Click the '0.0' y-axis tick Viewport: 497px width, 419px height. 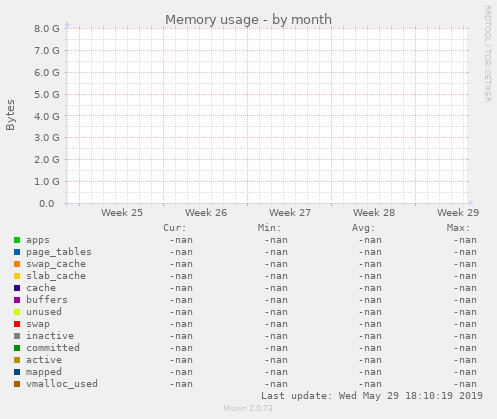pyautogui.click(x=47, y=204)
